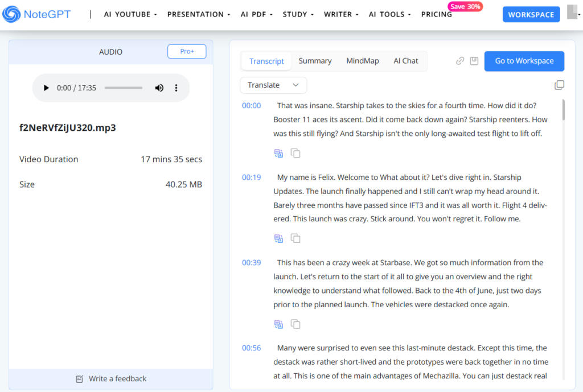Open the translate icon under the 00:39 segment
This screenshot has width=583, height=392.
pyautogui.click(x=278, y=324)
